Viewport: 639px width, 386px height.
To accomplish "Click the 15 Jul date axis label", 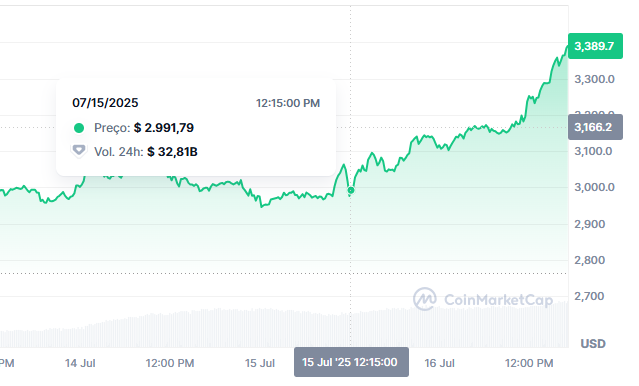I will click(x=260, y=363).
